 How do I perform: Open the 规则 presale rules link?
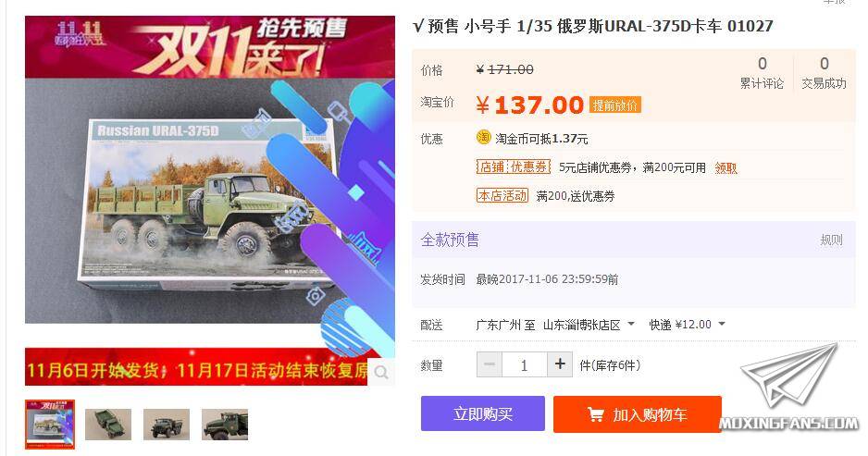pos(831,240)
